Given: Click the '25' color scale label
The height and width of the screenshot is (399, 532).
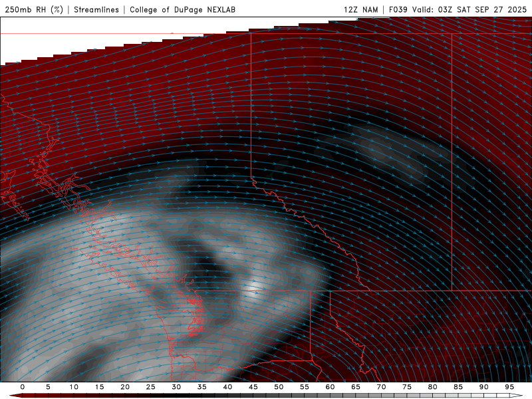Looking at the screenshot, I should point(150,387).
